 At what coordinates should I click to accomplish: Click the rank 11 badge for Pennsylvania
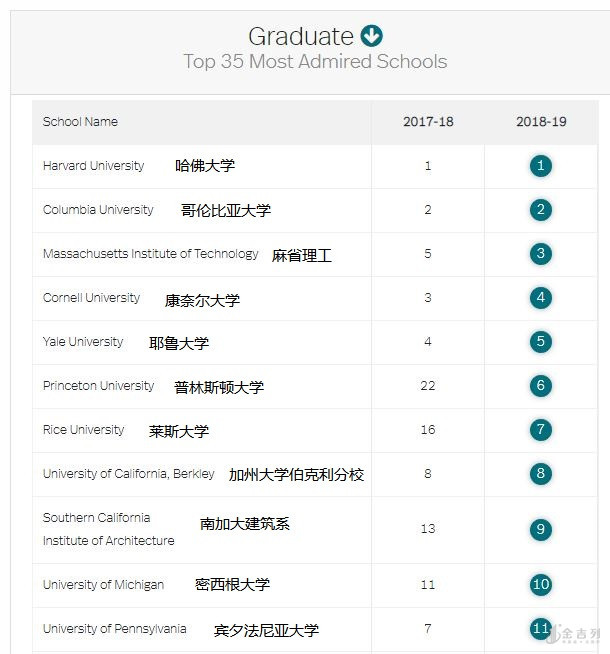[541, 629]
